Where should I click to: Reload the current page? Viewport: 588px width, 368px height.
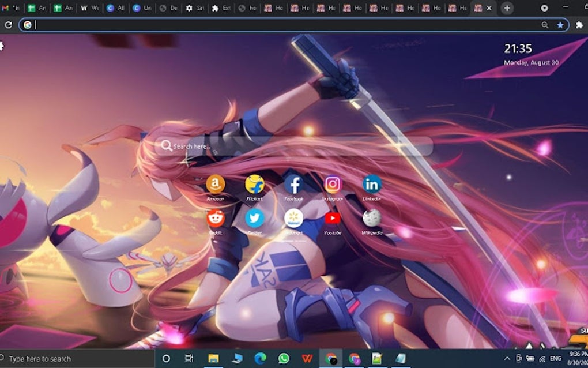8,25
